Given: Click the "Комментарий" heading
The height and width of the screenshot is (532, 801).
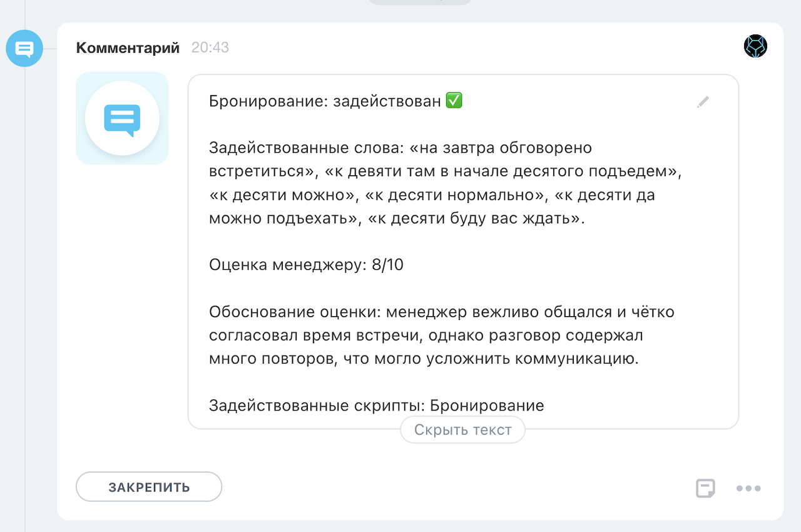Looking at the screenshot, I should 128,48.
